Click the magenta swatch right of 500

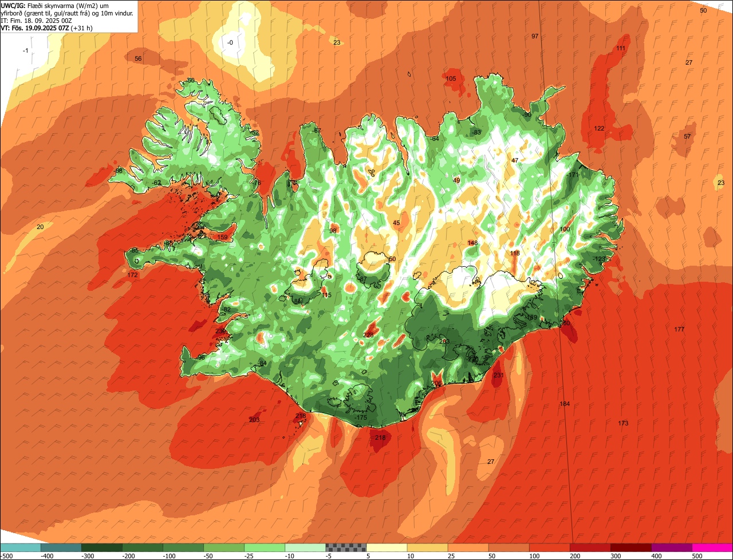712,547
